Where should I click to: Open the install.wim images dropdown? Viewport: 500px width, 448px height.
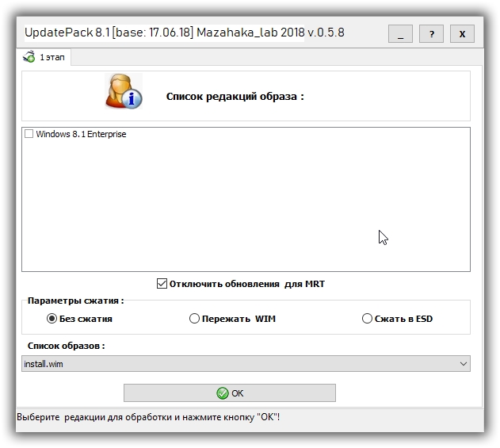pos(246,364)
